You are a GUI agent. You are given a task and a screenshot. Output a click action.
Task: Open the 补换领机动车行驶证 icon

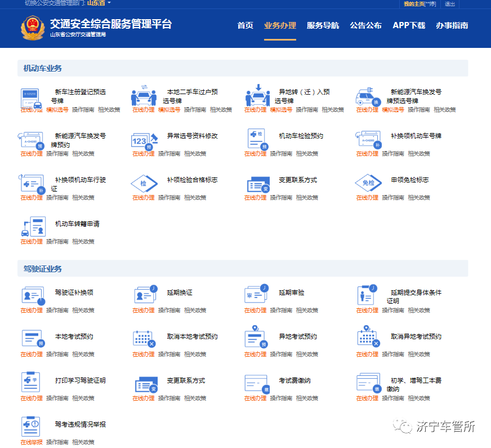pos(32,184)
